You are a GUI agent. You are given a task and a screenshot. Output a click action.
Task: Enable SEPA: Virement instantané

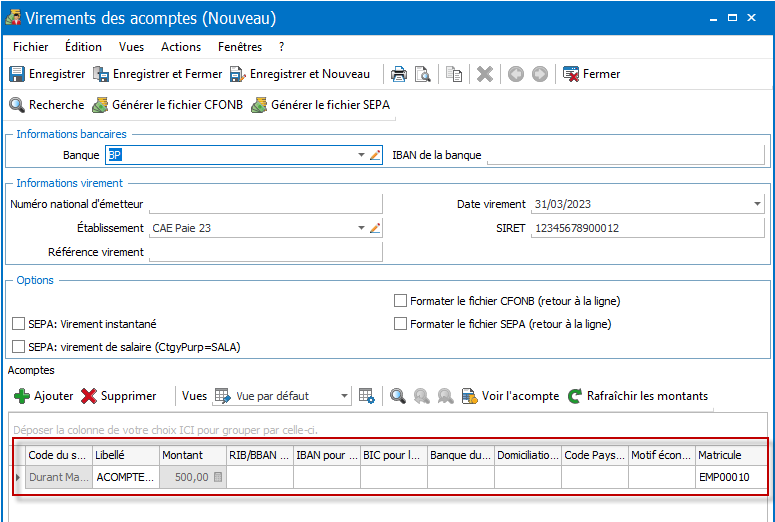coord(19,324)
